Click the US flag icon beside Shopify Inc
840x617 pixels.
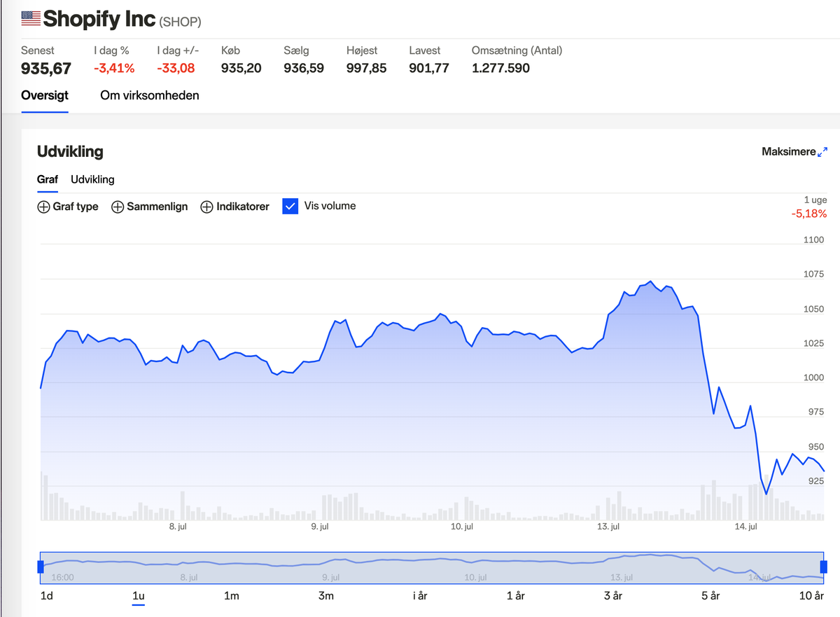[x=31, y=18]
